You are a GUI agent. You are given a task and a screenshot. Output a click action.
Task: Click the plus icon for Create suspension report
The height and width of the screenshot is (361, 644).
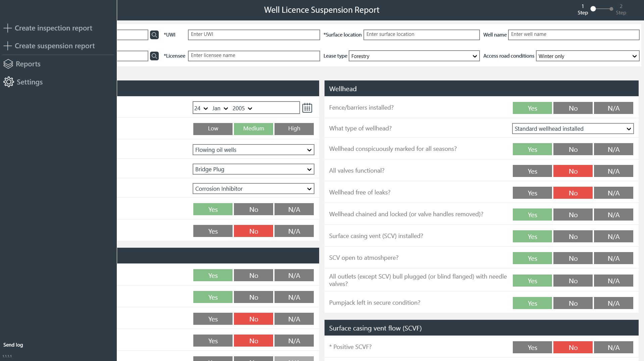tap(8, 46)
